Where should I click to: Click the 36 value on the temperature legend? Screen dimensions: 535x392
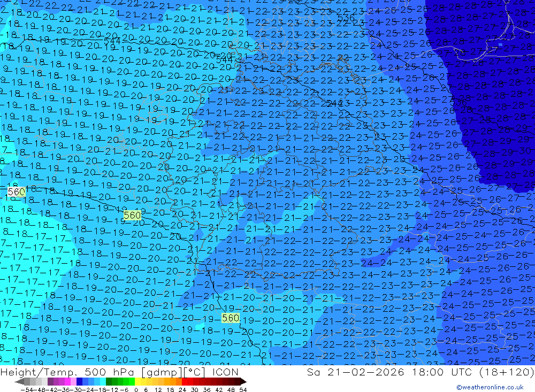[x=207, y=390]
